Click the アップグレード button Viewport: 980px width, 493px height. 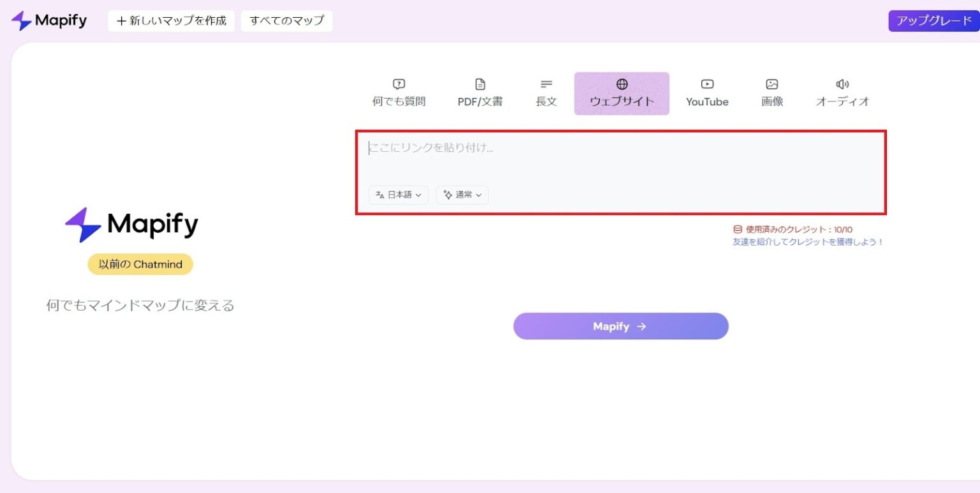(933, 20)
